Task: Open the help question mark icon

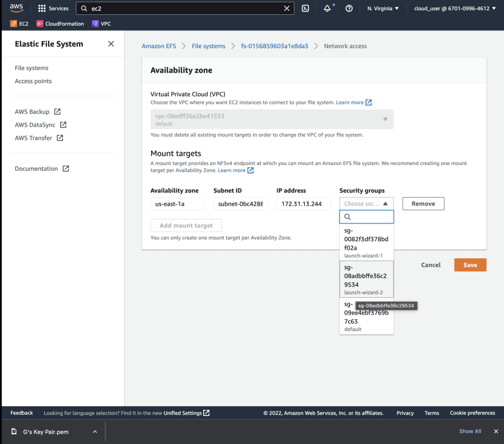Action: pos(349,9)
